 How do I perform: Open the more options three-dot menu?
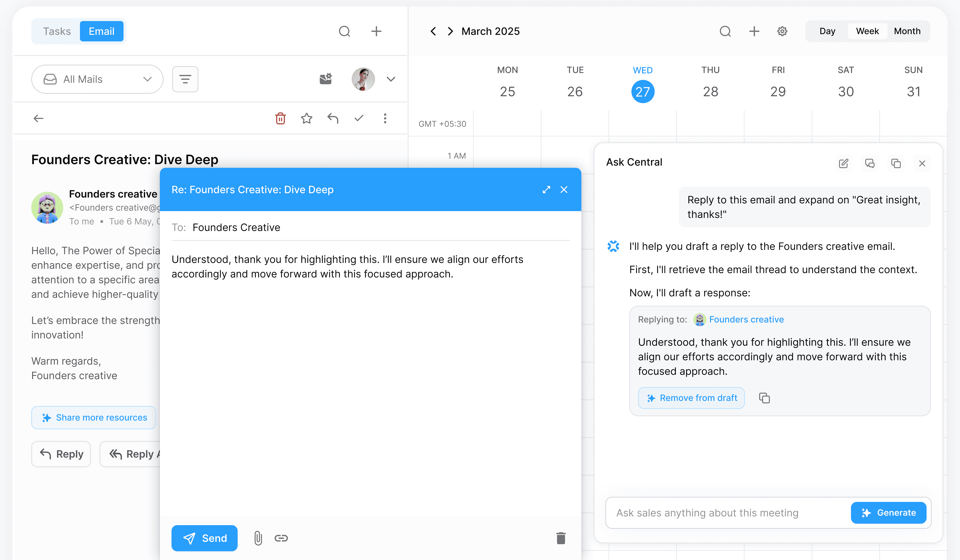click(x=385, y=118)
